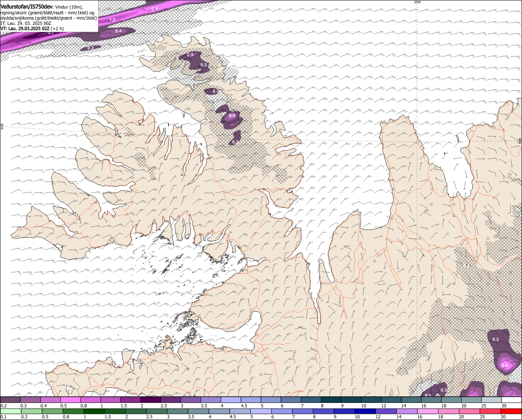Select the dark teal top-row swatch starting at 8
This screenshot has width=522, height=420.
click(x=331, y=400)
